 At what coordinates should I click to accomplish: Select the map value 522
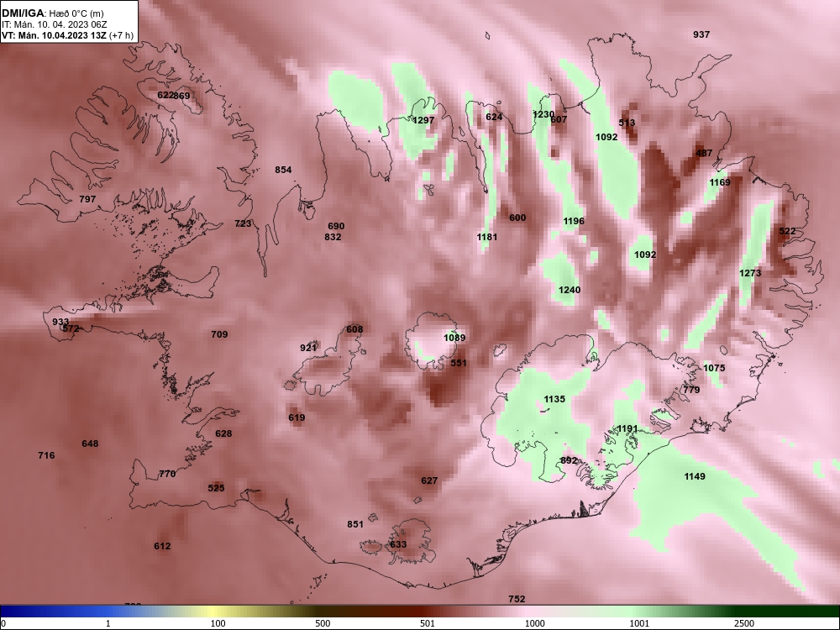coord(787,232)
